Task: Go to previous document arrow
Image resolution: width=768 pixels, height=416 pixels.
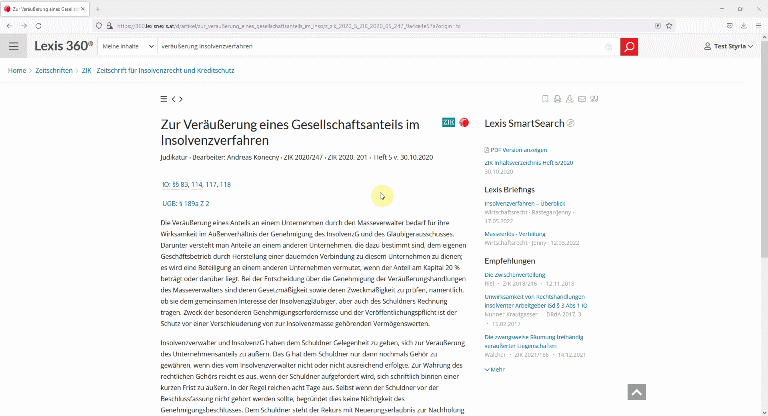Action: click(x=173, y=99)
